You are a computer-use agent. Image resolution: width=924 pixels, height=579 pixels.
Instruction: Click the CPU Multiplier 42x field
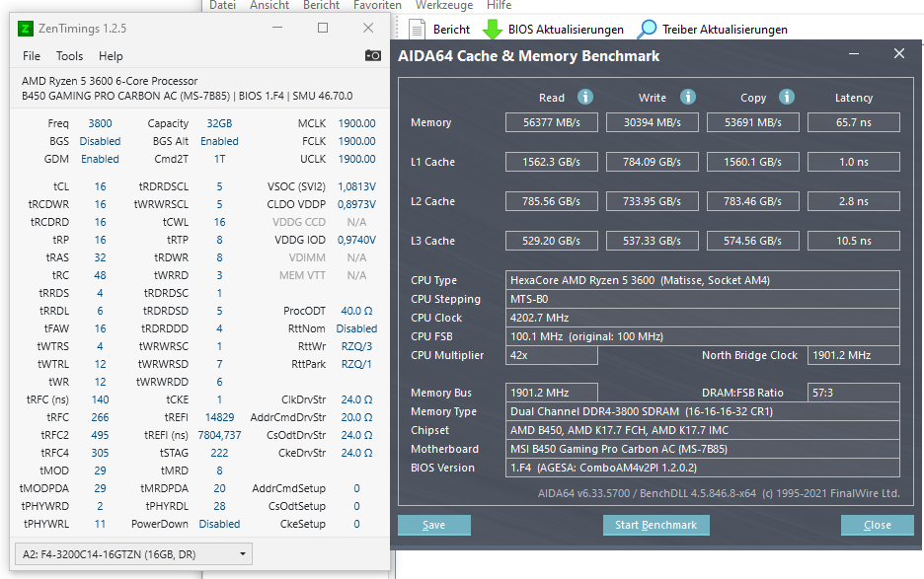click(x=552, y=355)
